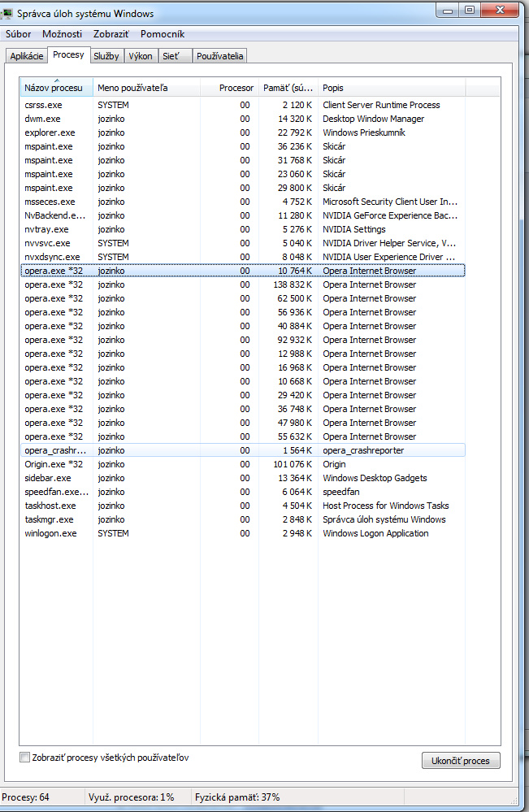Select opera.exe using 16 968 K
The height and width of the screenshot is (812, 529).
point(243,367)
